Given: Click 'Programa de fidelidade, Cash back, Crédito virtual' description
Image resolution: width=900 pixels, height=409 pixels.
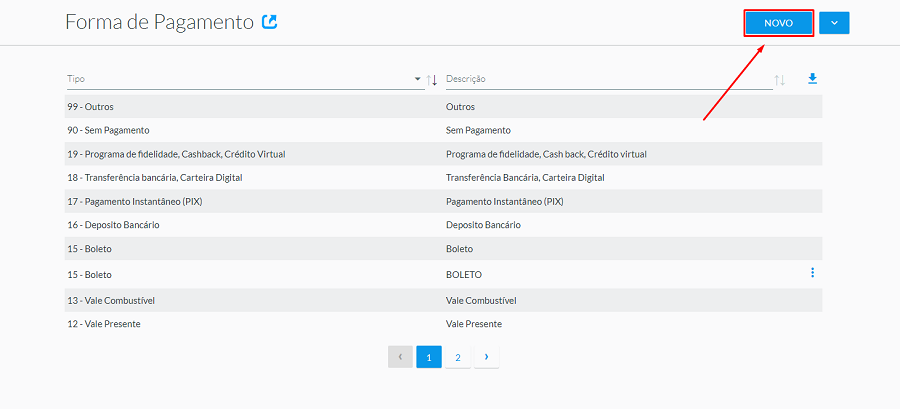Looking at the screenshot, I should (x=546, y=154).
